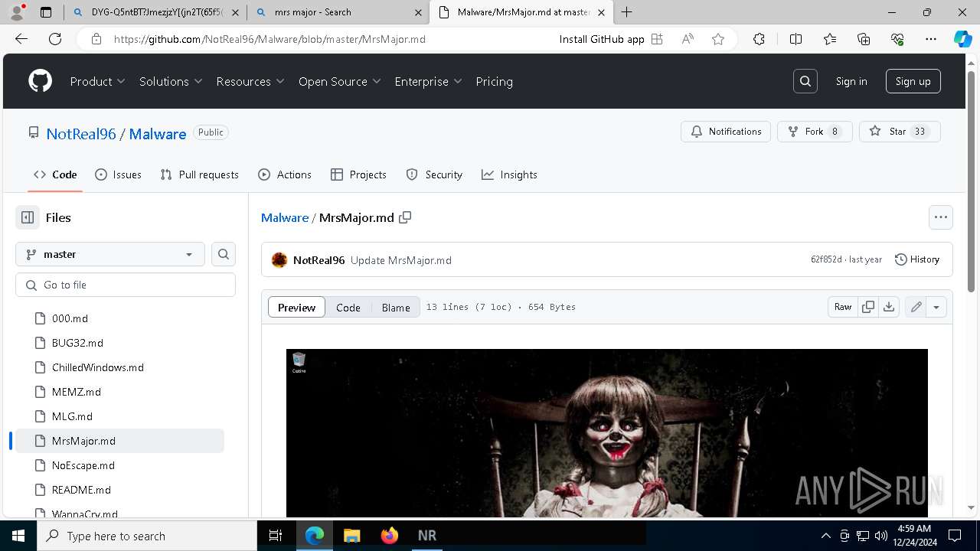The height and width of the screenshot is (551, 980).
Task: Click the Sign up button
Action: pos(913,81)
